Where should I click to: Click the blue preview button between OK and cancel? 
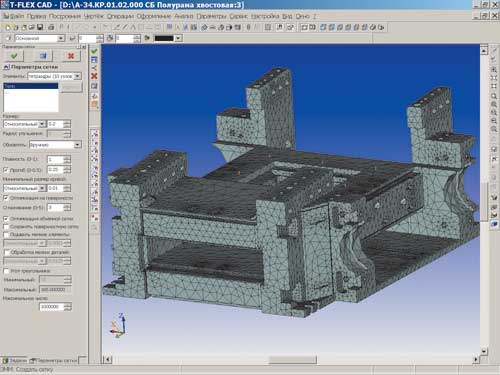43,56
